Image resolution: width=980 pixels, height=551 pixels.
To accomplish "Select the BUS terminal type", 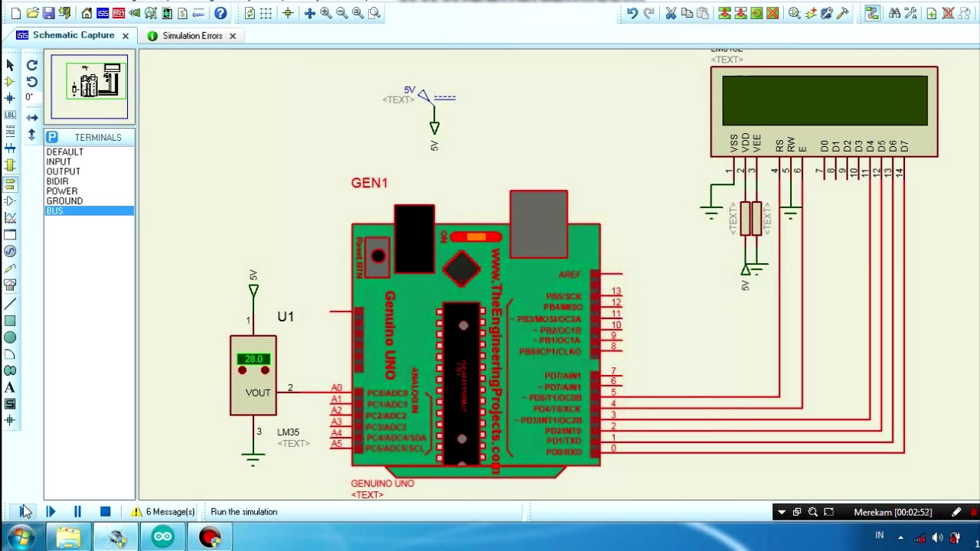I will [90, 211].
